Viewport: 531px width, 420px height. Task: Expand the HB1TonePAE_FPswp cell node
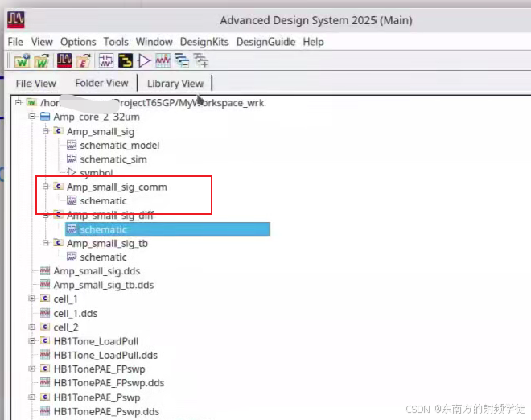[x=32, y=369]
